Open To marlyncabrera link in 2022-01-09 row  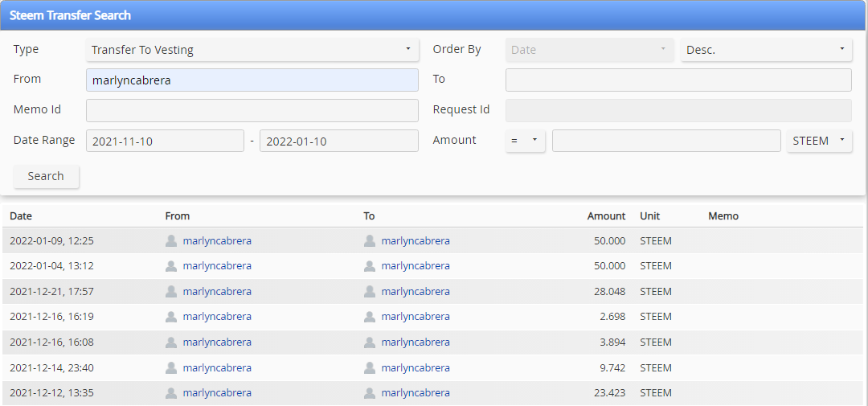click(416, 240)
